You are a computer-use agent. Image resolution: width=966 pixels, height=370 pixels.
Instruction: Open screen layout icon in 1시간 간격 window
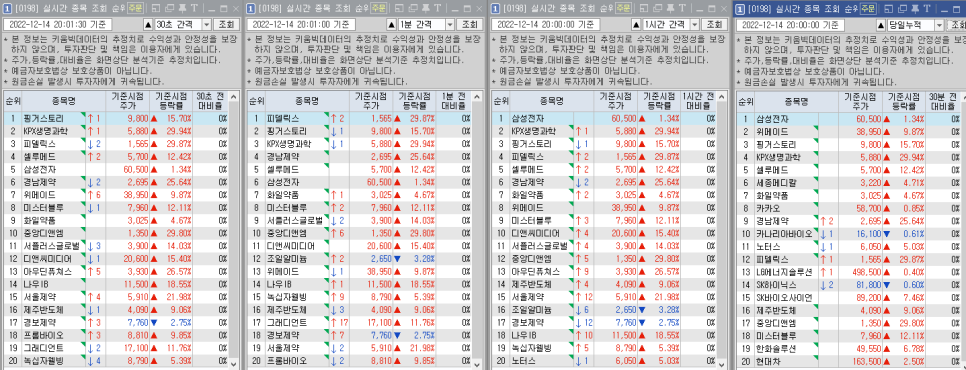[645, 8]
